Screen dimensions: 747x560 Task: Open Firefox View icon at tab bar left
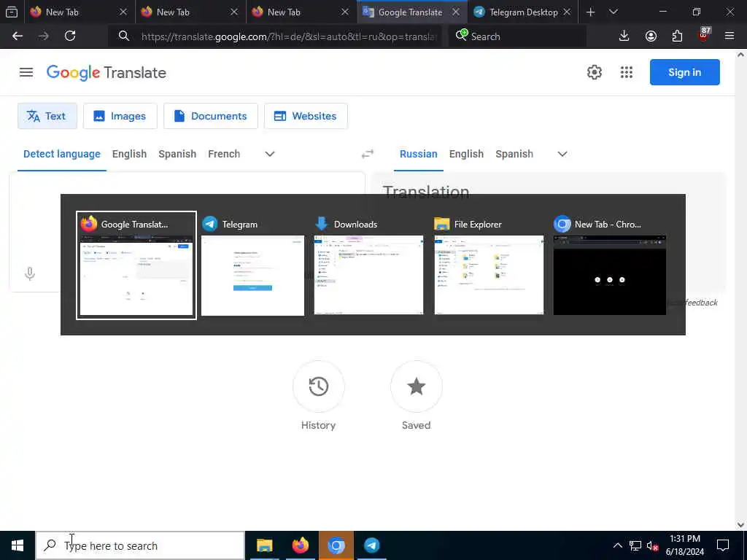click(12, 12)
